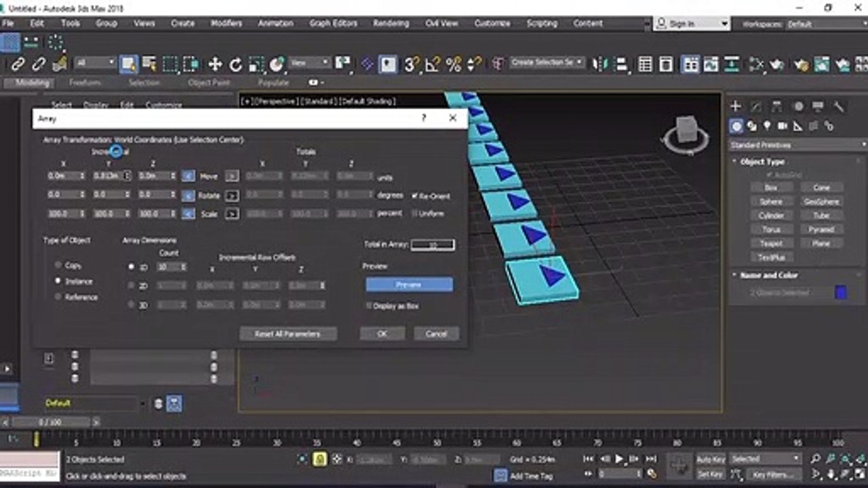
Task: Confirm Array dialog with OK
Action: (x=382, y=333)
